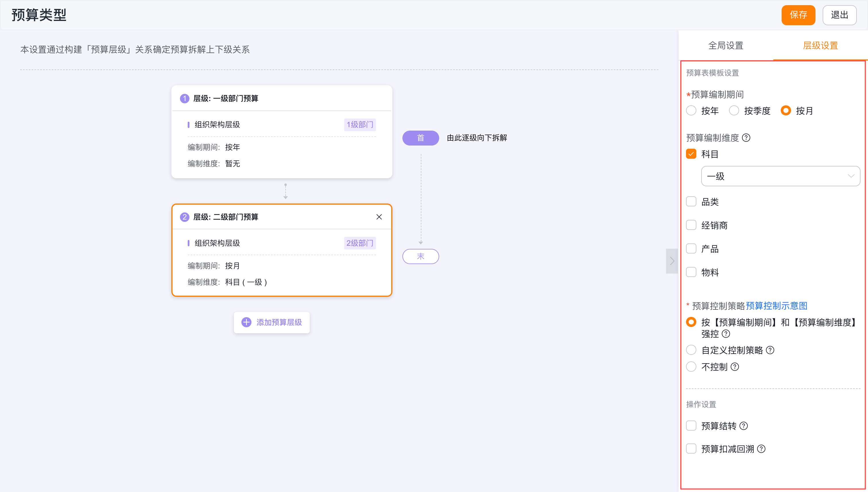Enable the 预算结转 checkbox
This screenshot has width=868, height=492.
[691, 426]
